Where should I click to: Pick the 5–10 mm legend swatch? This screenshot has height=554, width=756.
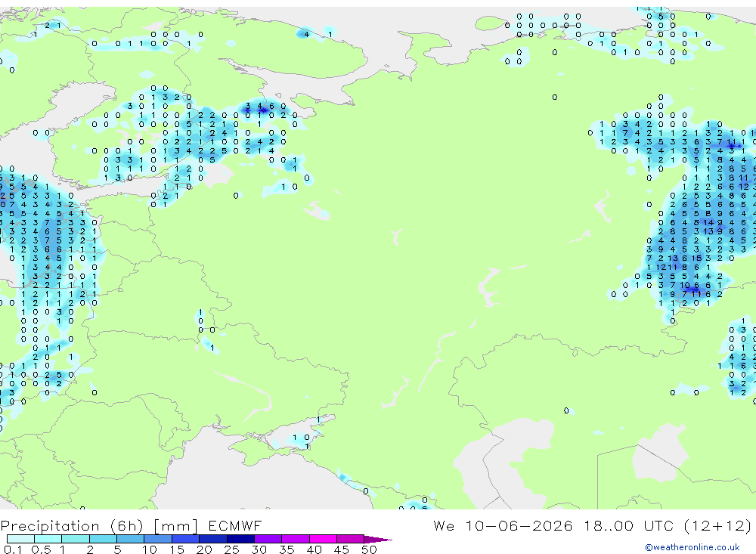(x=130, y=539)
